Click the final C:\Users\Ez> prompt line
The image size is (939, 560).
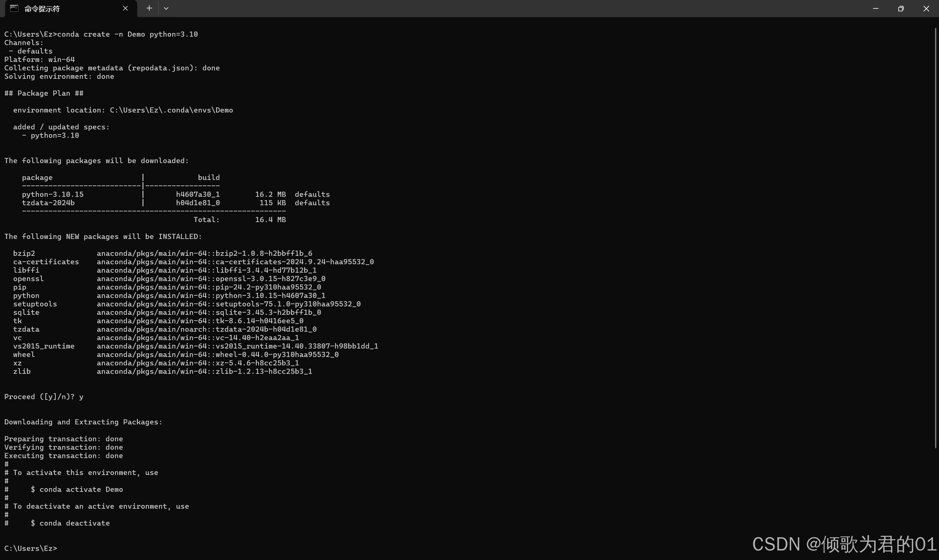point(30,548)
